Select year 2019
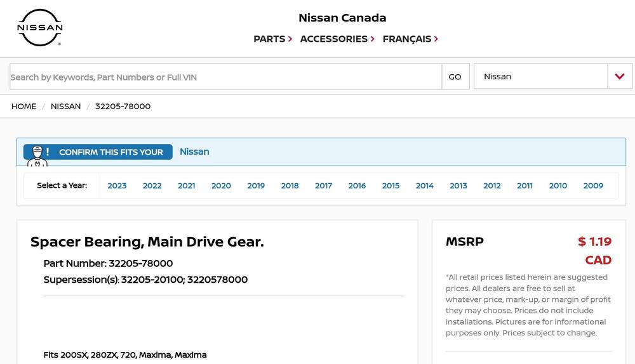The height and width of the screenshot is (364, 635). click(x=256, y=186)
